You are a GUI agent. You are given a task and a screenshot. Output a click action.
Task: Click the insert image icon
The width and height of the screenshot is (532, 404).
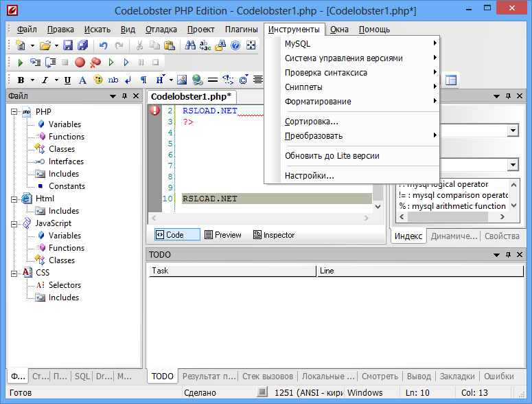182,80
